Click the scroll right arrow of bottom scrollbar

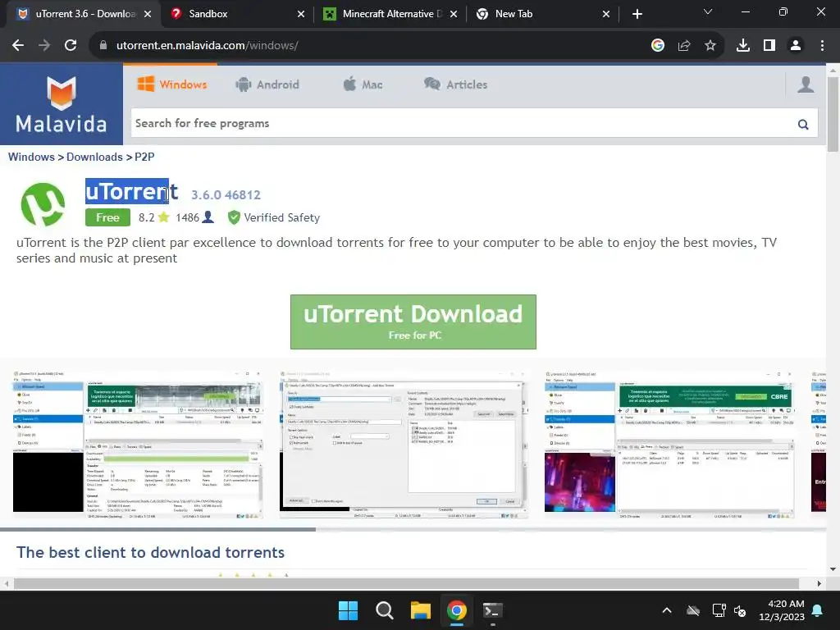pyautogui.click(x=819, y=583)
